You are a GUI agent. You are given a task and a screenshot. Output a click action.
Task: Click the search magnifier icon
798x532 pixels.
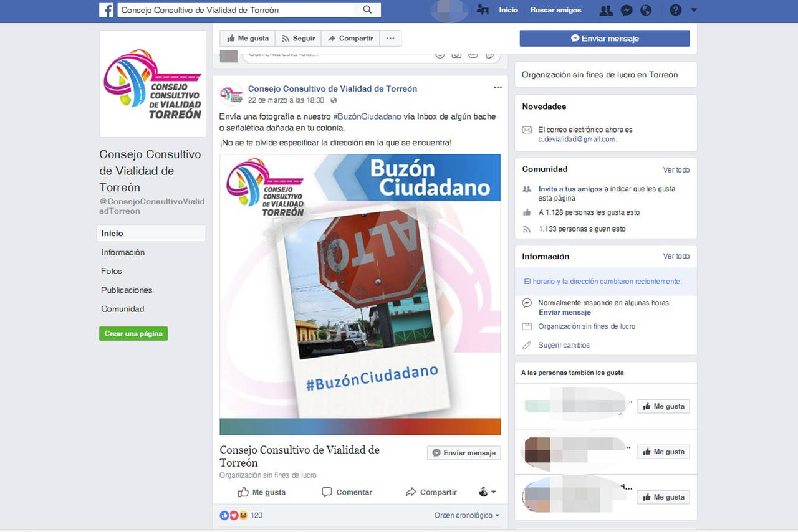click(367, 10)
